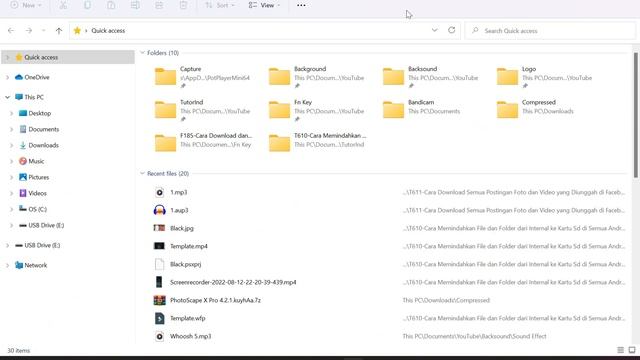
Task: Click the vertical scrollbar thumb
Action: (636, 115)
